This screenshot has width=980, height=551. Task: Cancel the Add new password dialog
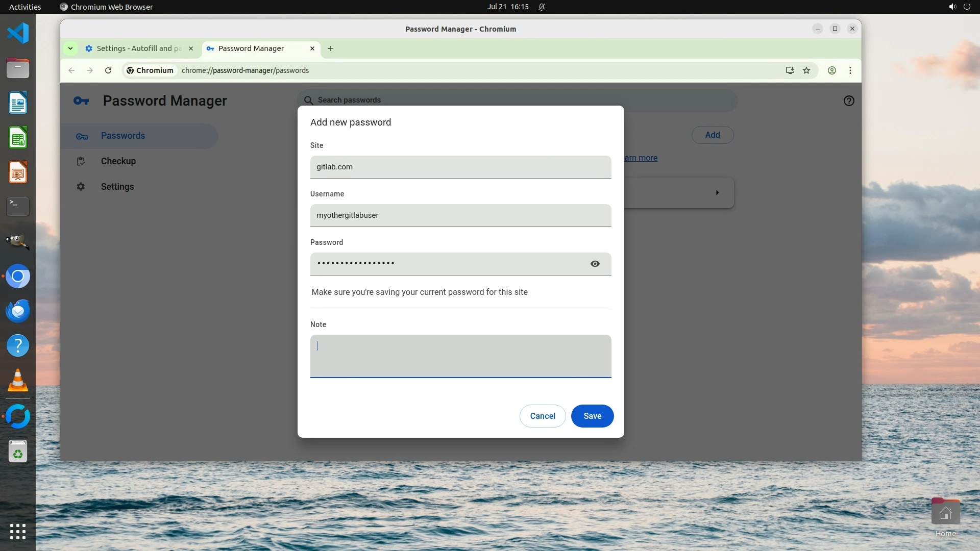(x=542, y=416)
